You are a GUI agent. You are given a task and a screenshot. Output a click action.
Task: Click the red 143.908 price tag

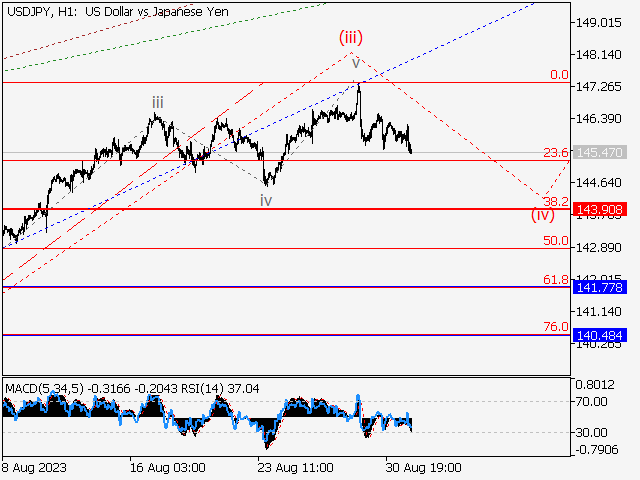pyautogui.click(x=600, y=210)
